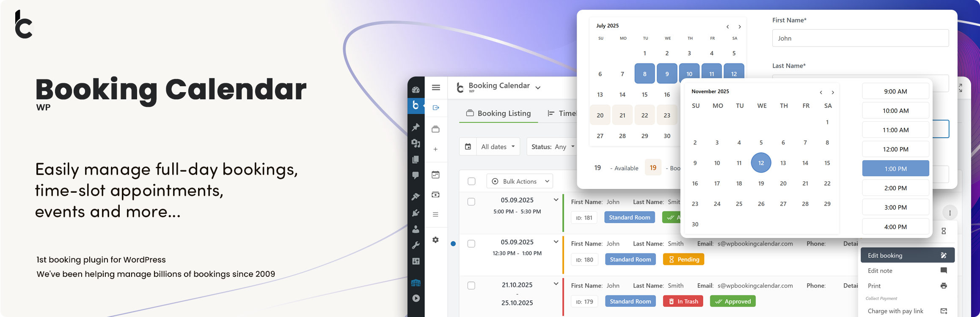Open the list lines icon in plugin sidebar
The width and height of the screenshot is (980, 317).
pos(435,214)
